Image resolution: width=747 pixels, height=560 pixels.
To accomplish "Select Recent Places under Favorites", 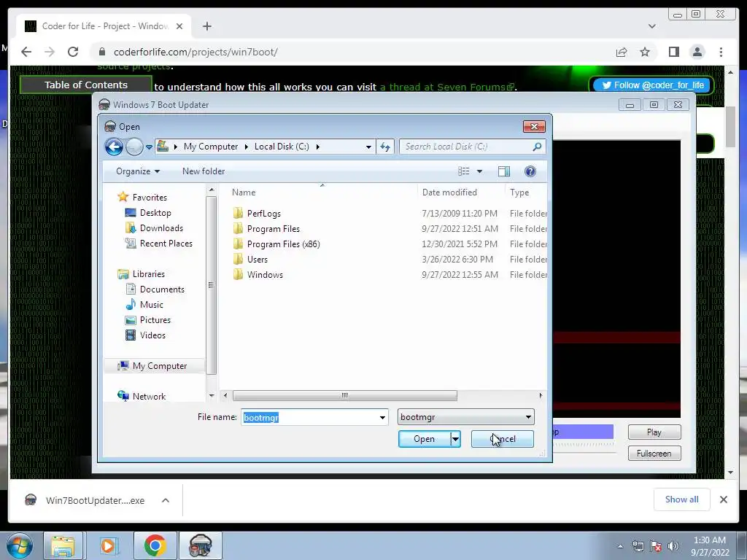I will (166, 244).
